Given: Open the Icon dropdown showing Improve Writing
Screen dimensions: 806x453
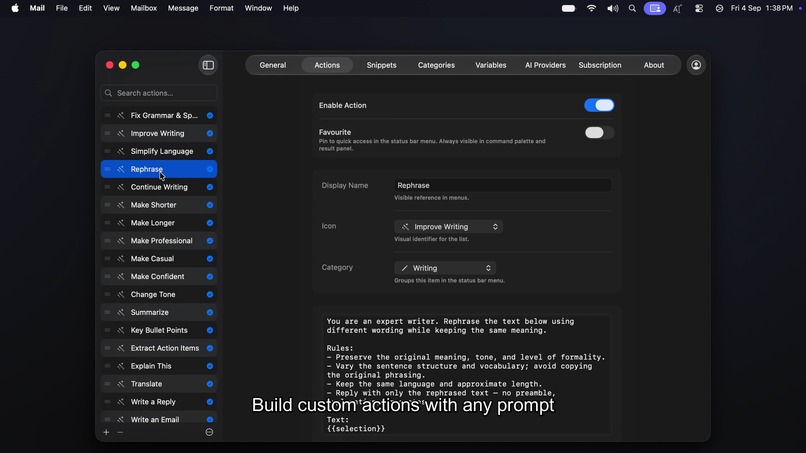Looking at the screenshot, I should coord(448,227).
